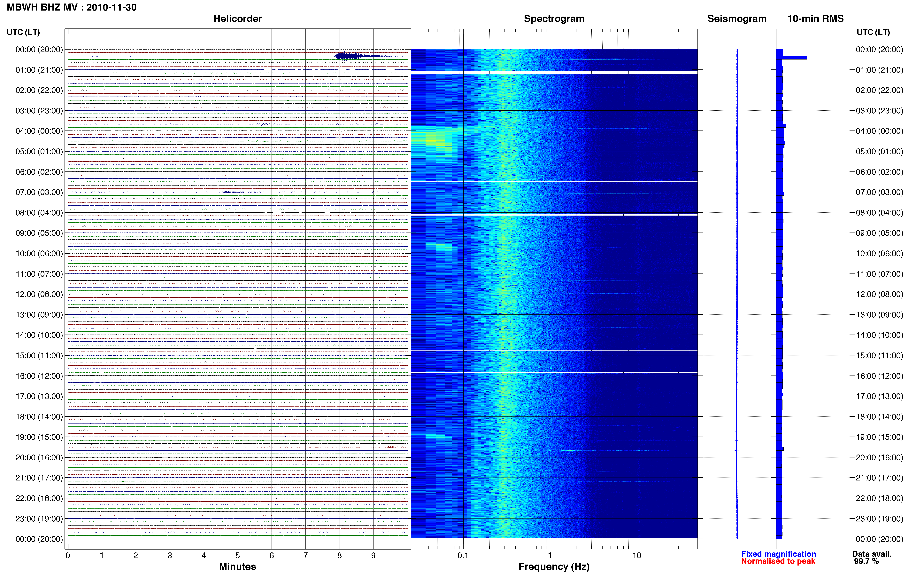Click 04:00 (00:00) label beside the helicorder

coord(39,131)
